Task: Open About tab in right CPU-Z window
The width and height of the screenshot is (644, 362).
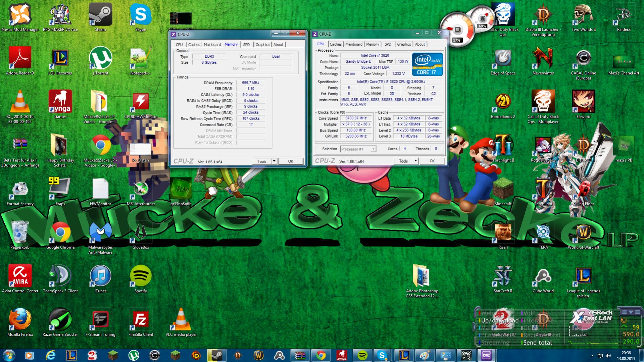Action: pyautogui.click(x=420, y=44)
